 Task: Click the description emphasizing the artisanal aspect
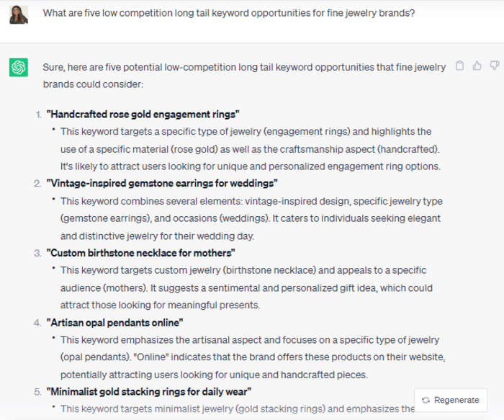pyautogui.click(x=253, y=357)
